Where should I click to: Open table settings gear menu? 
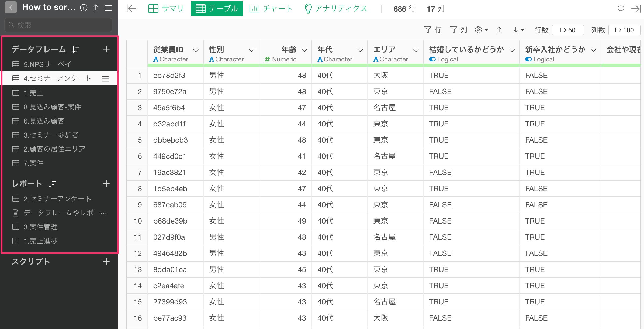(x=482, y=30)
